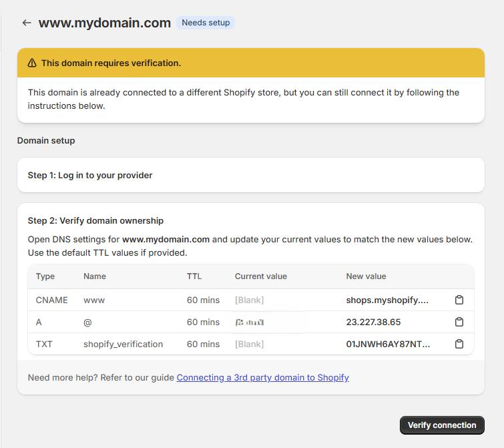
Task: Click the 01JNWH6AY87NT TXT new value
Action: coord(388,344)
